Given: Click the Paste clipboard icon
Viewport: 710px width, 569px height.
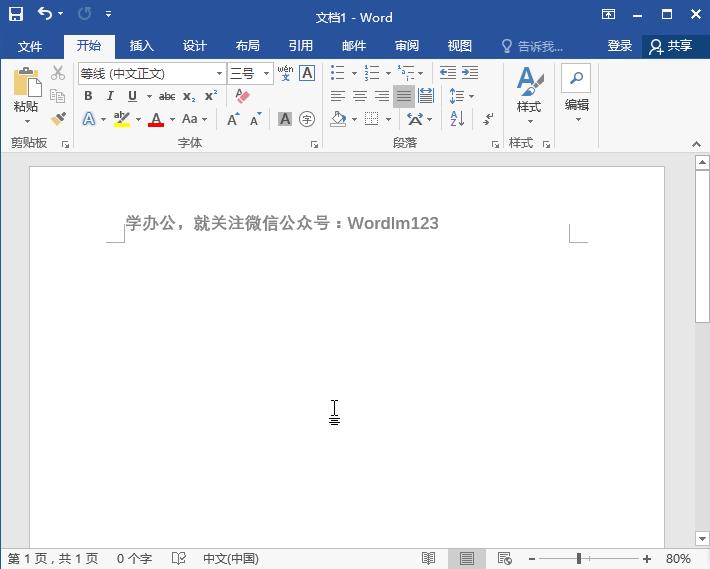Looking at the screenshot, I should pos(27,83).
